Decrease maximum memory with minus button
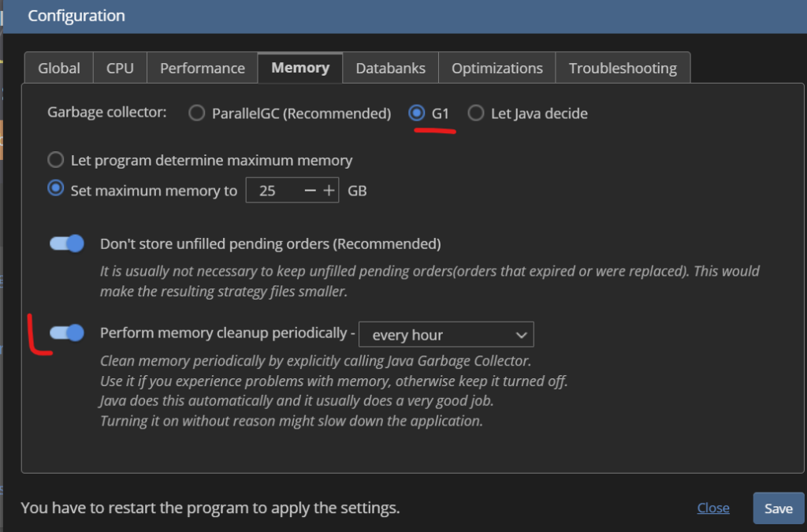807x532 pixels. [310, 191]
